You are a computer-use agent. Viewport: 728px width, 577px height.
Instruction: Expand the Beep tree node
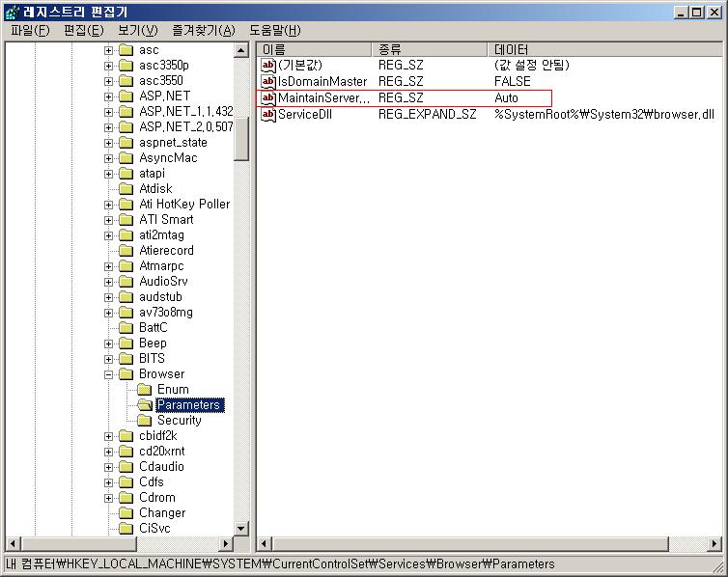108,343
